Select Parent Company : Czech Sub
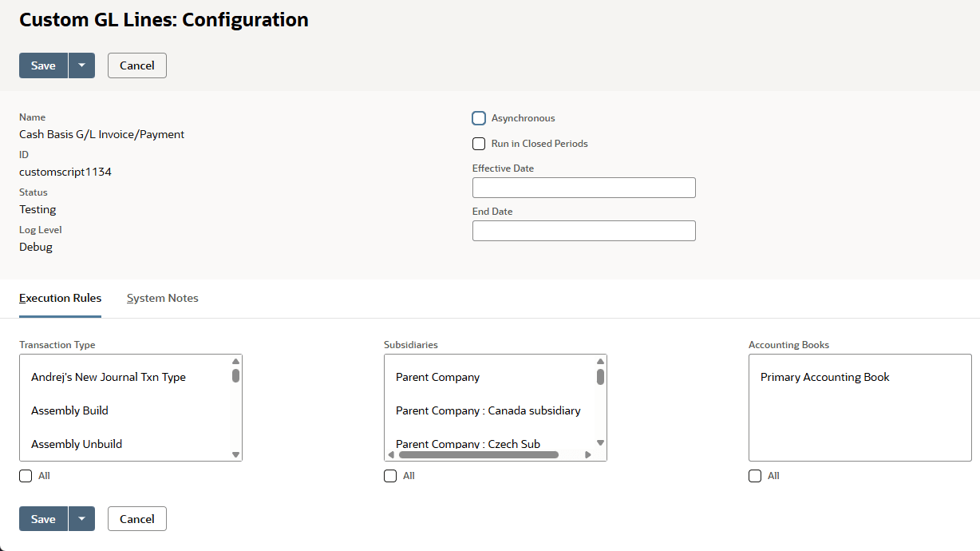980x551 pixels. pyautogui.click(x=468, y=444)
